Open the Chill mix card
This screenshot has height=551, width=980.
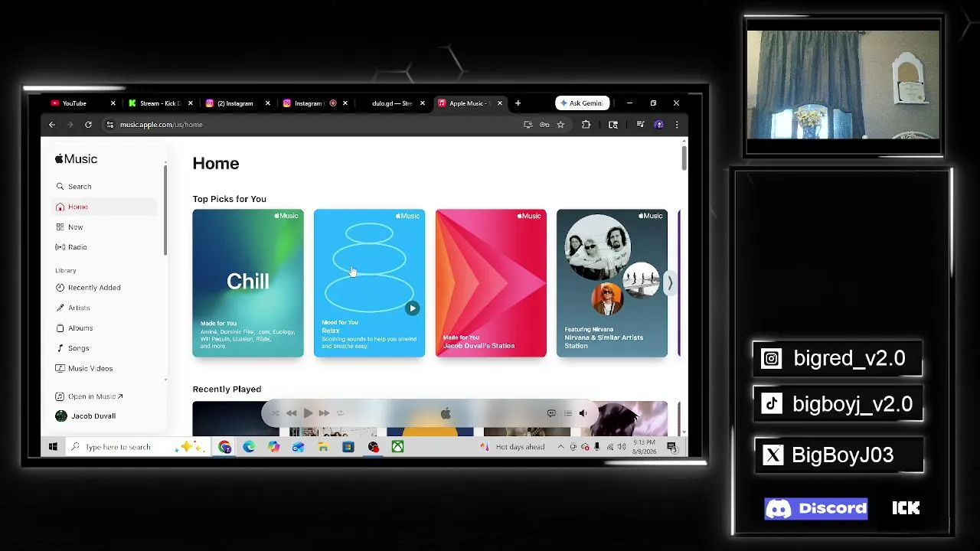tap(248, 283)
